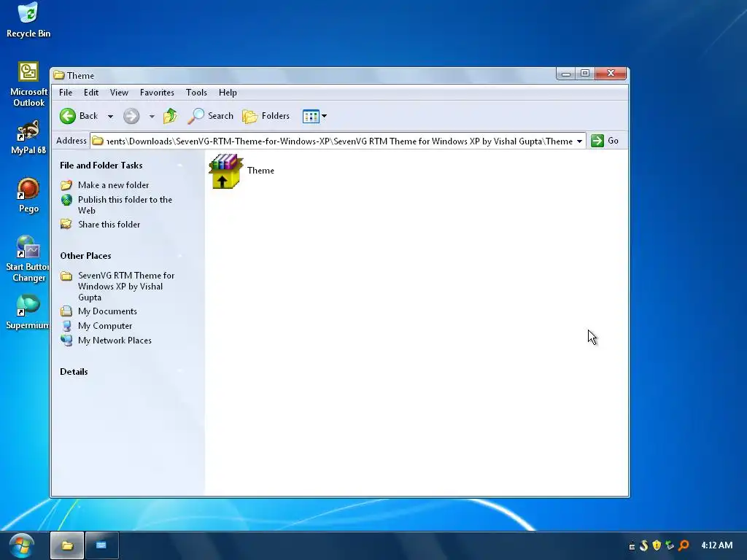Click the second taskbar window button

pos(101,545)
